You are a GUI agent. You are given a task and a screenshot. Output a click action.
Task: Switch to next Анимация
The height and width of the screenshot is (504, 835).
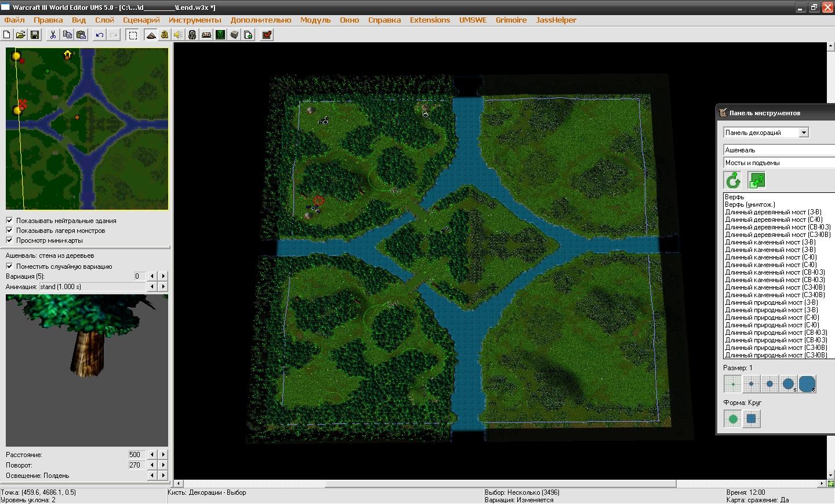tap(163, 287)
